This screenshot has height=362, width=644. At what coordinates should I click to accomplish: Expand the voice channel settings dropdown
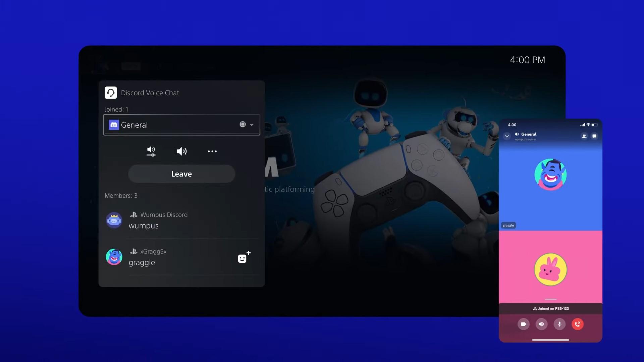(252, 125)
